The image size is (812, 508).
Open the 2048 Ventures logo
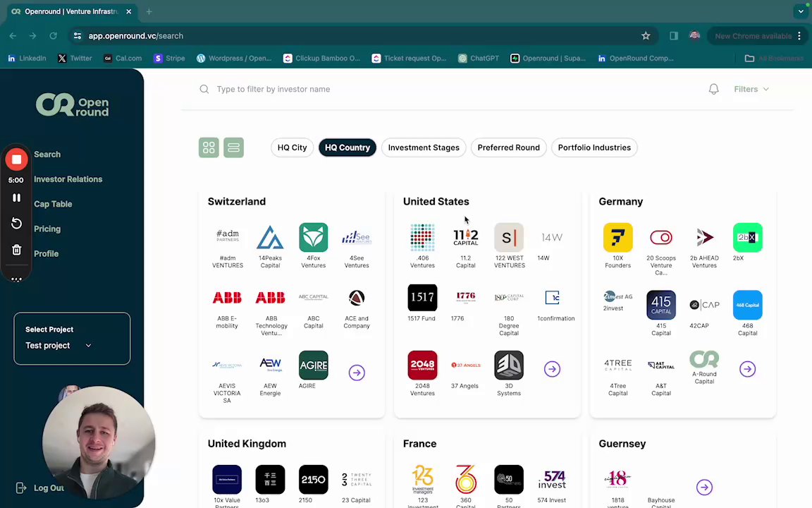[423, 365]
